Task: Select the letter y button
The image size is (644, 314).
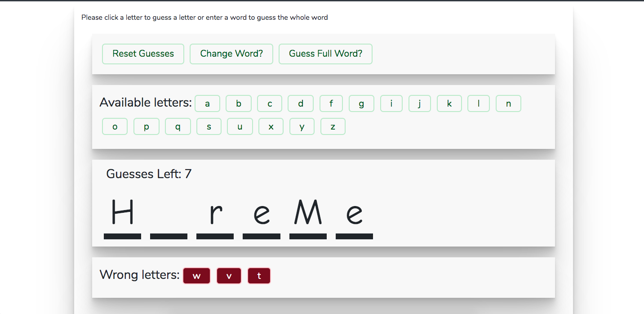Action: [302, 126]
